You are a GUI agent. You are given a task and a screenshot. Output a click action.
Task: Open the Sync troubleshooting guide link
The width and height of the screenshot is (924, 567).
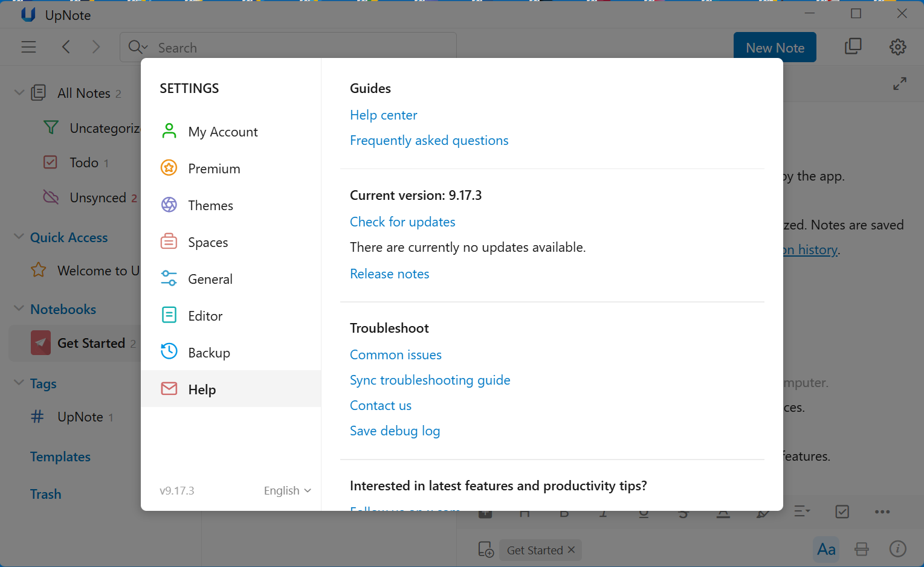click(430, 380)
